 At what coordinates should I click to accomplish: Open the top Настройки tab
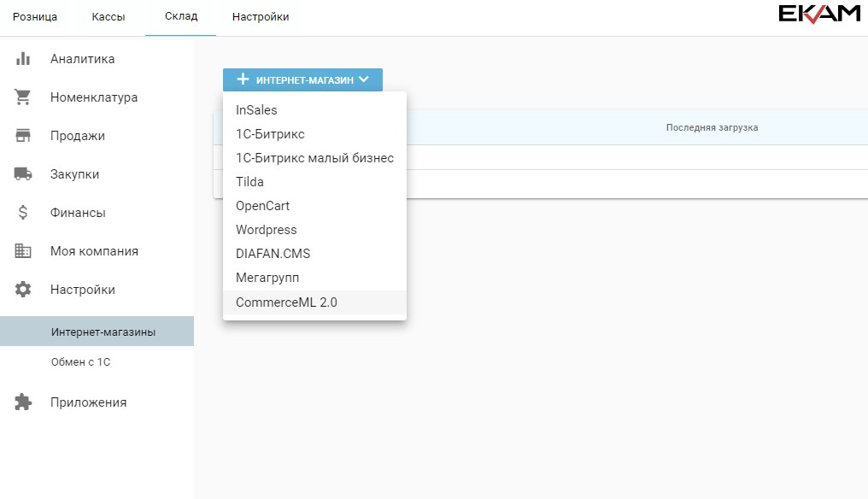click(261, 16)
